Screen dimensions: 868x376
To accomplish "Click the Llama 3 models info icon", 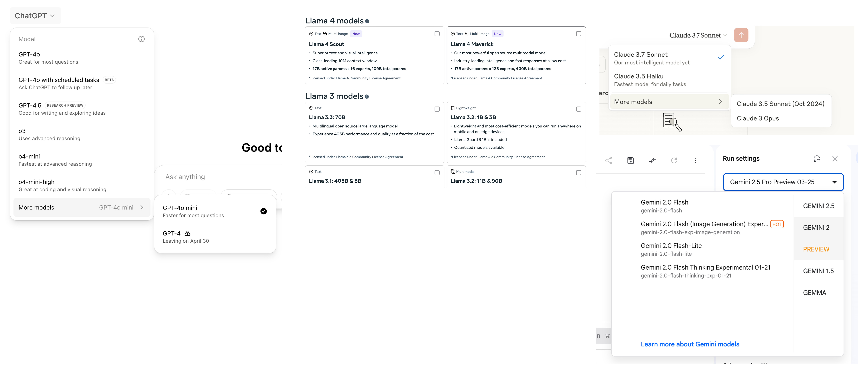I will [x=367, y=97].
